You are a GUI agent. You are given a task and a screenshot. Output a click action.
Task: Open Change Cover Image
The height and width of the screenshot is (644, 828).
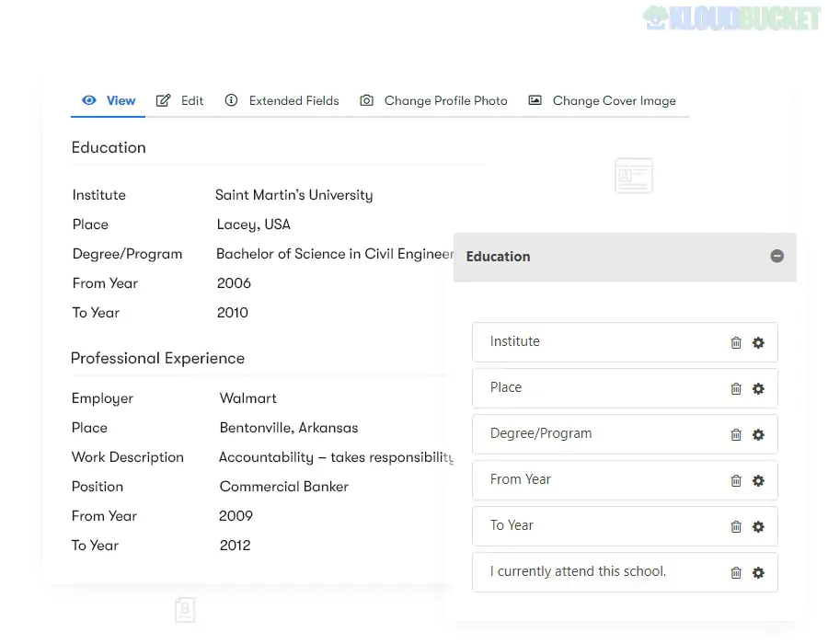click(x=615, y=100)
